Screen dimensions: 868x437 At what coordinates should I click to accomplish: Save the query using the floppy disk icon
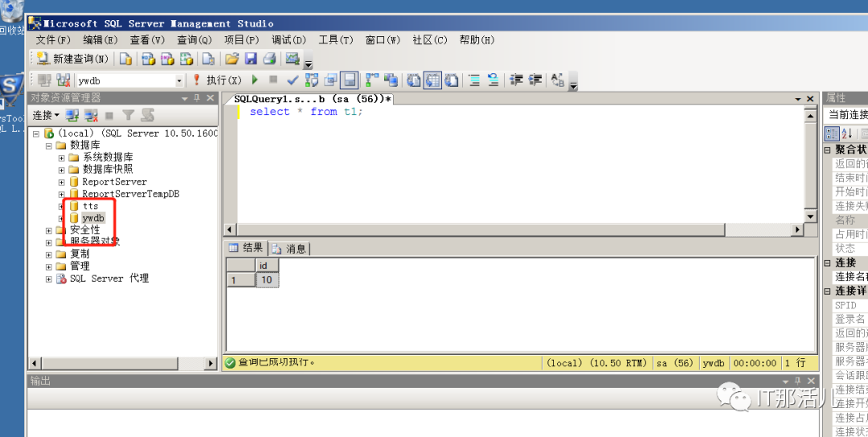coord(251,59)
